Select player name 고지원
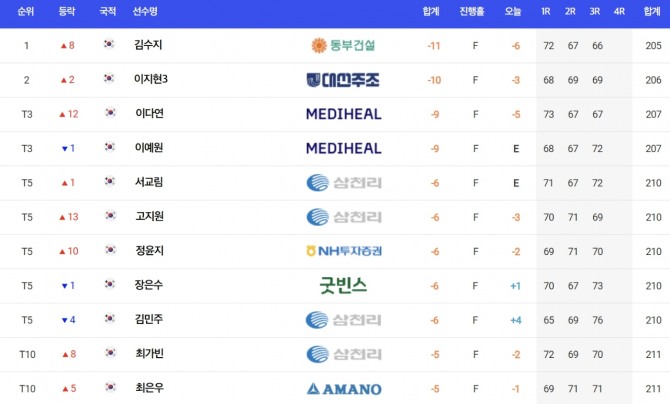 point(149,216)
